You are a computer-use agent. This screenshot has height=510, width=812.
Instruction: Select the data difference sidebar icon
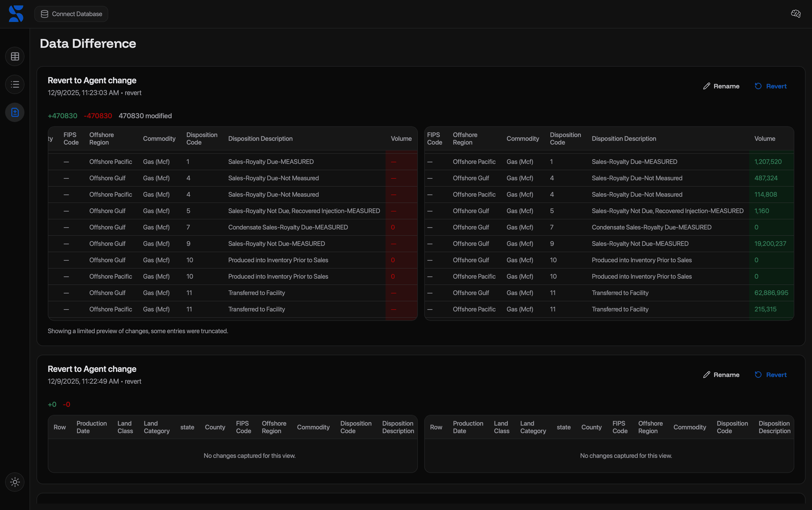(15, 112)
